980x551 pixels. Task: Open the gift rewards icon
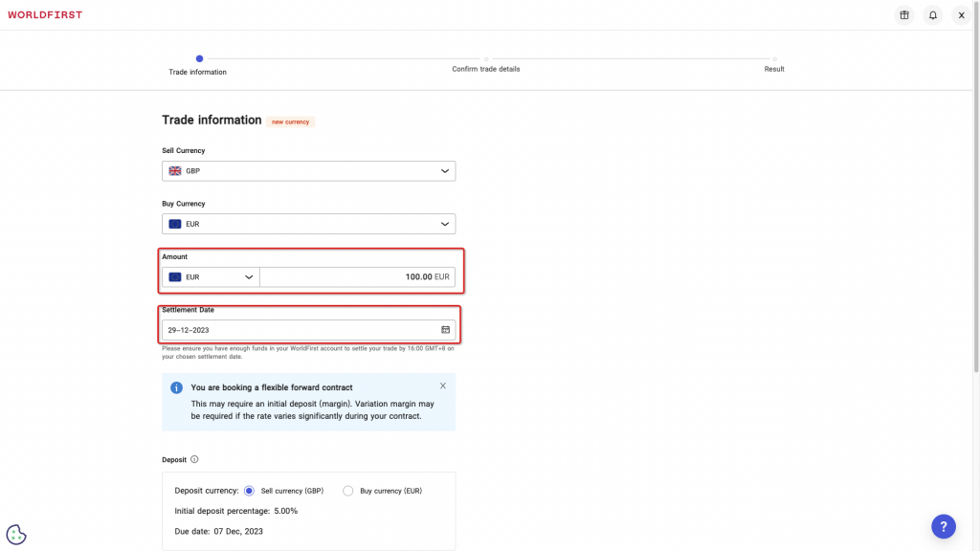click(x=904, y=15)
